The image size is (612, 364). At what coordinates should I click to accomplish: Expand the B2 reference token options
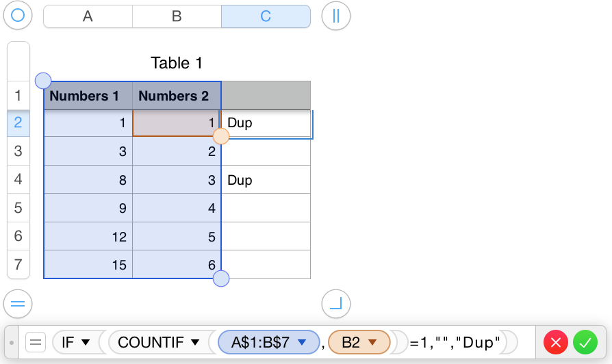(373, 342)
